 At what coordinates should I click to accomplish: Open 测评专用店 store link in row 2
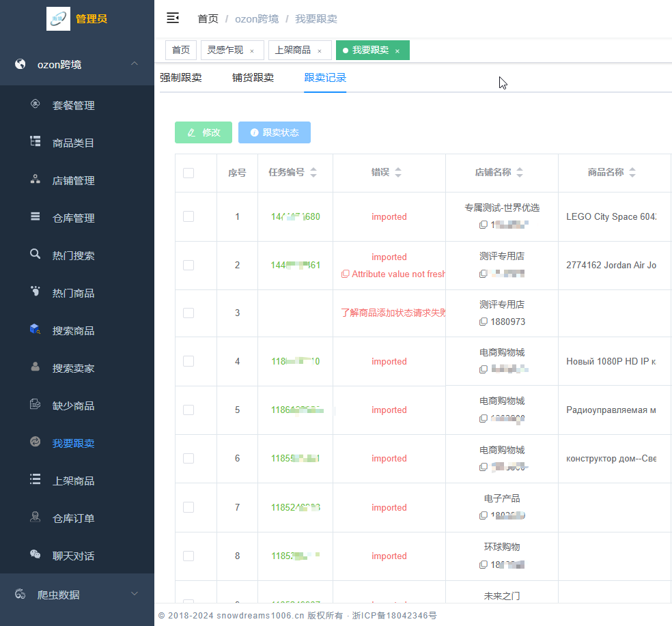tap(501, 257)
